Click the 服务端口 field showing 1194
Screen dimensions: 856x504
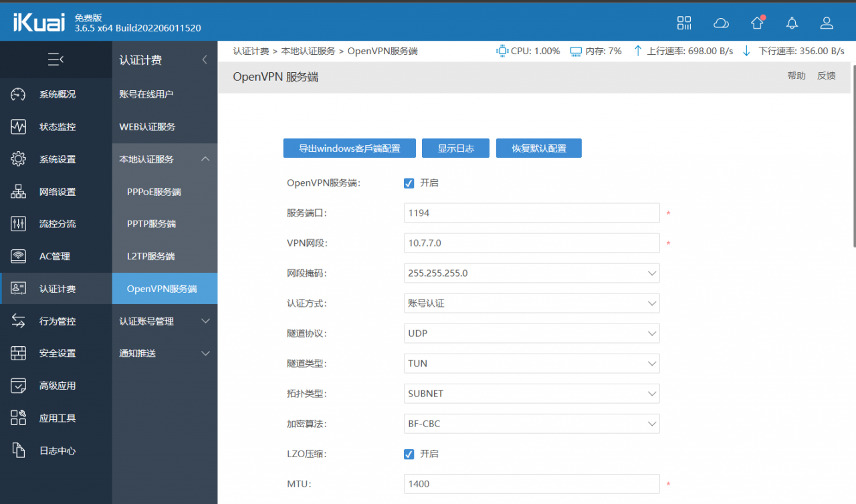532,213
